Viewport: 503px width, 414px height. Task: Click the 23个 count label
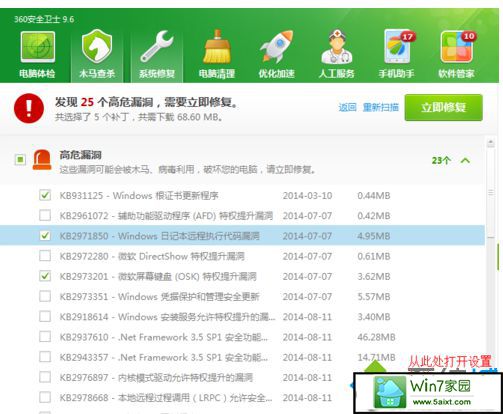coord(441,160)
